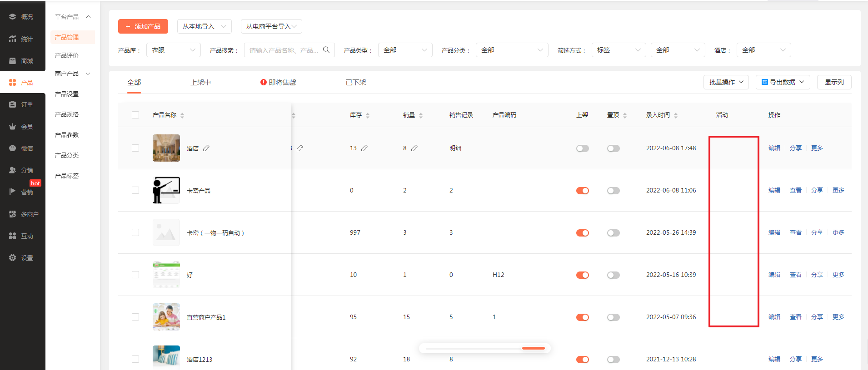Select the checkbox for 直营商户产品1 row

tap(135, 317)
